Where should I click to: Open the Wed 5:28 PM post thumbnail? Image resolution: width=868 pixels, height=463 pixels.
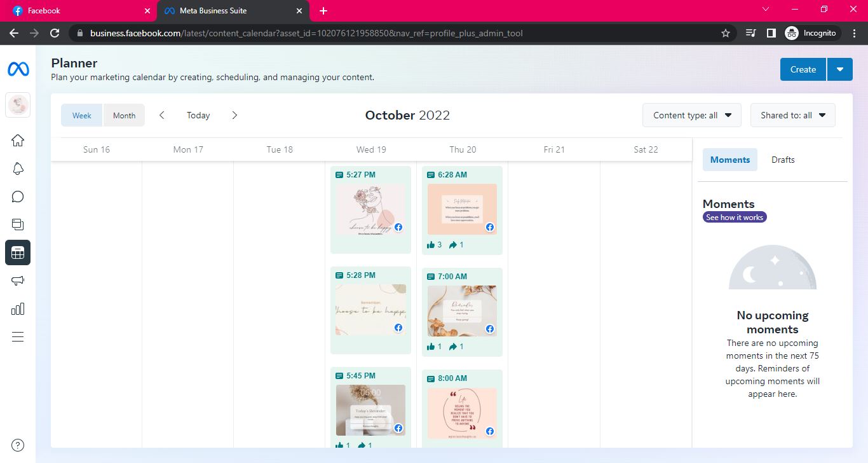click(x=370, y=310)
